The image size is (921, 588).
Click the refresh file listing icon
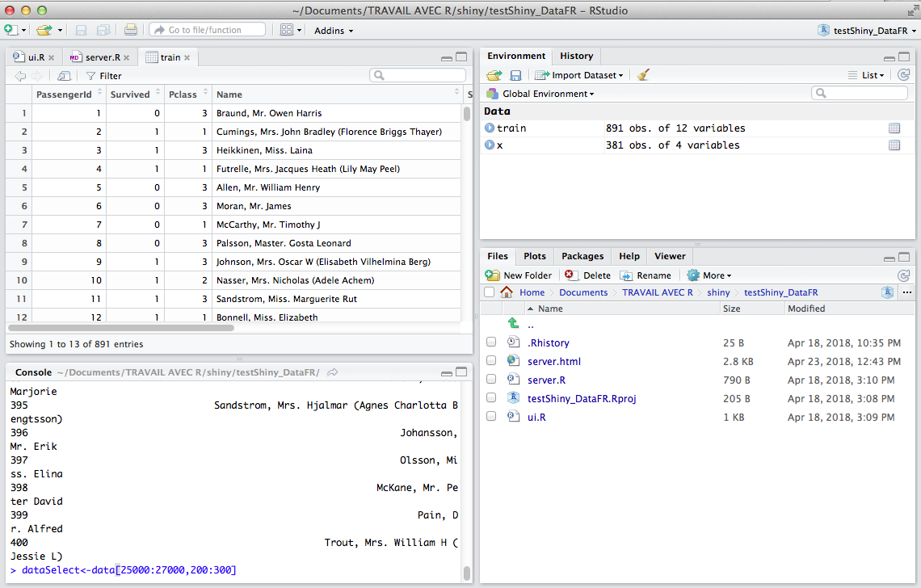pos(903,275)
